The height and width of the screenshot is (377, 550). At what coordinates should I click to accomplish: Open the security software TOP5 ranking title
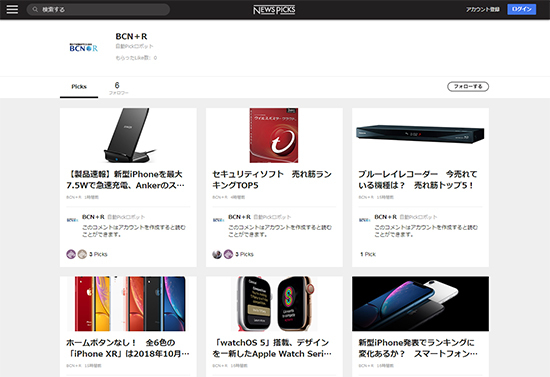pyautogui.click(x=272, y=180)
